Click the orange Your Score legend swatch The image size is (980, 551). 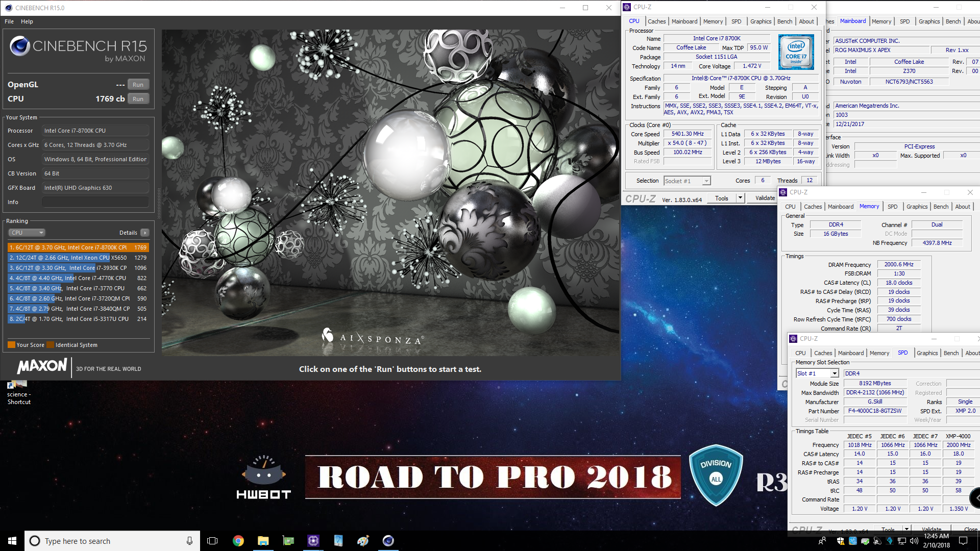pyautogui.click(x=11, y=345)
